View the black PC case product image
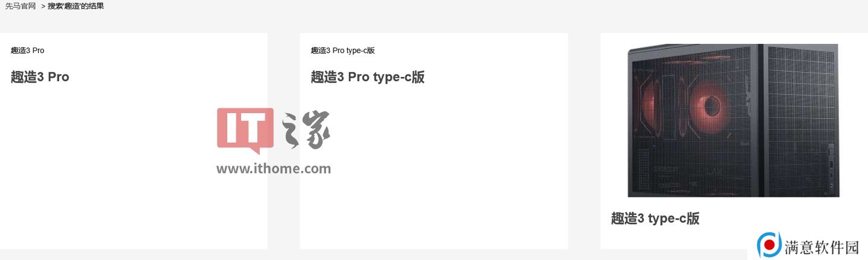The width and height of the screenshot is (868, 260). [x=734, y=120]
